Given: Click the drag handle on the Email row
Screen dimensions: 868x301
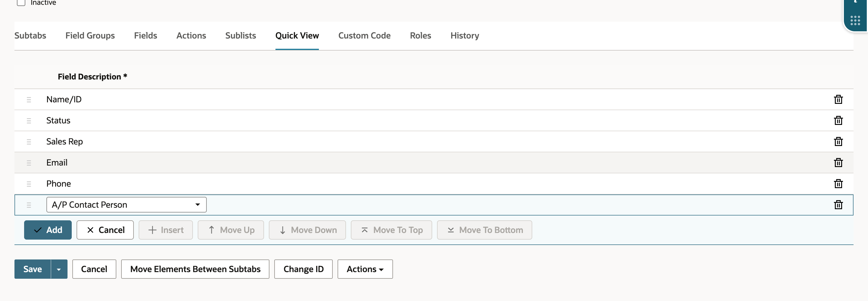Looking at the screenshot, I should (29, 163).
